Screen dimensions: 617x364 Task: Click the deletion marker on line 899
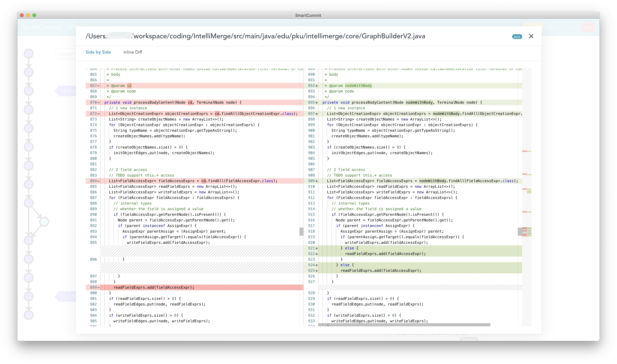[x=99, y=287]
